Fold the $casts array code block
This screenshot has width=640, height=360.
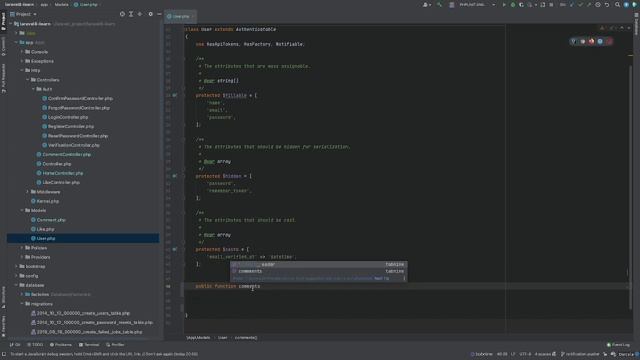pos(184,249)
